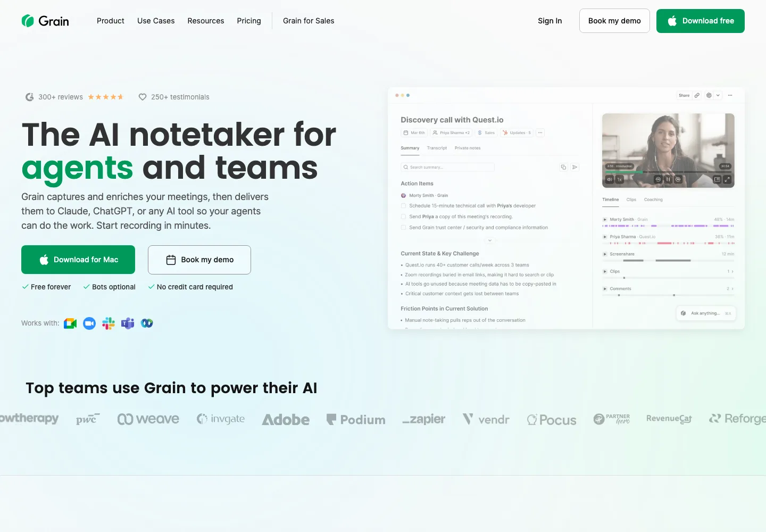This screenshot has width=766, height=532.
Task: Check the Send Grain trust center item
Action: click(403, 228)
